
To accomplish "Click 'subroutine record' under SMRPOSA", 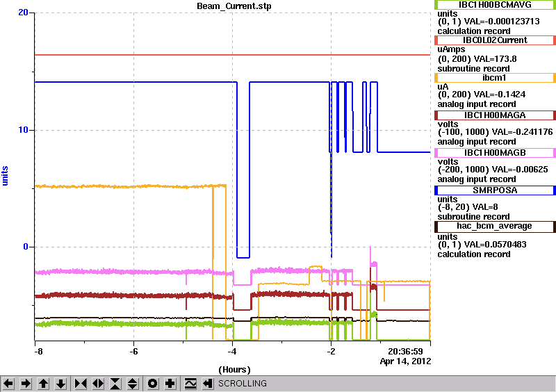I will coord(473,217).
